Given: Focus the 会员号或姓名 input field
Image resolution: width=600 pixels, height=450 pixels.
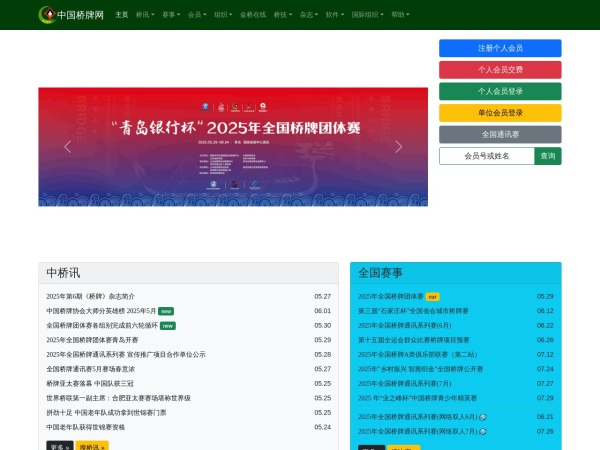Looking at the screenshot, I should tap(487, 156).
